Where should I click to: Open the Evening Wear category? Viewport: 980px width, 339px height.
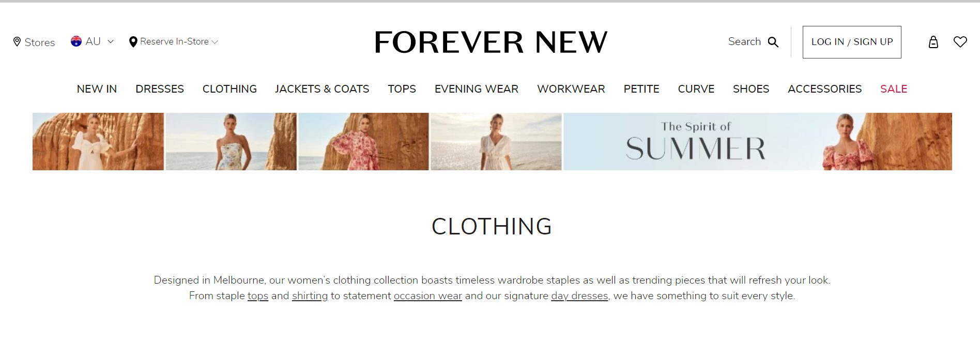pos(476,89)
